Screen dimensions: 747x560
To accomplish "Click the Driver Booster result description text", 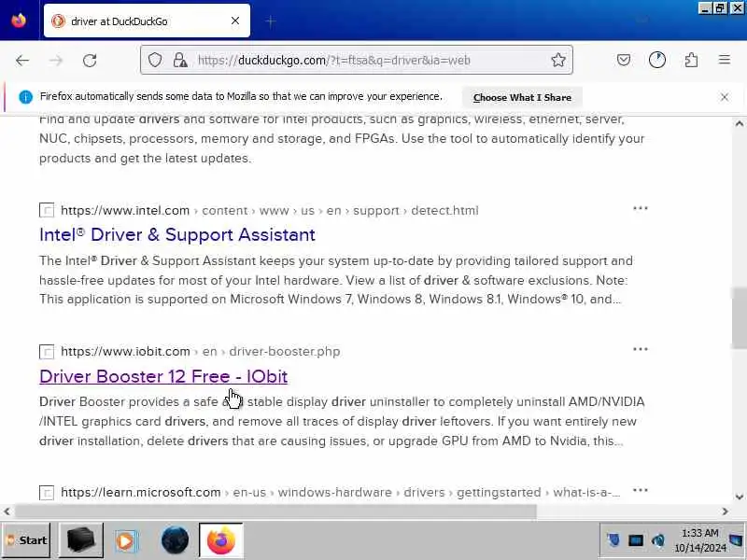I will (x=342, y=422).
